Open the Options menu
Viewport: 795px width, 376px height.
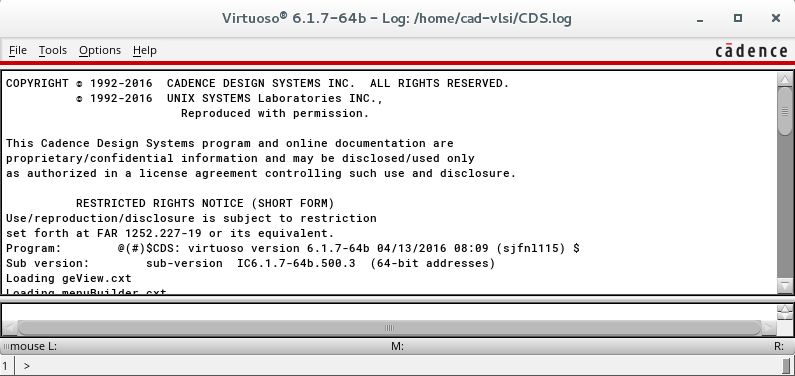tap(100, 50)
